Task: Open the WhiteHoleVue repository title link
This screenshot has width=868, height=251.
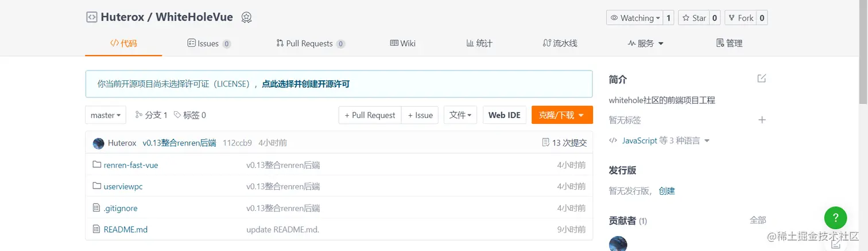Action: point(194,17)
